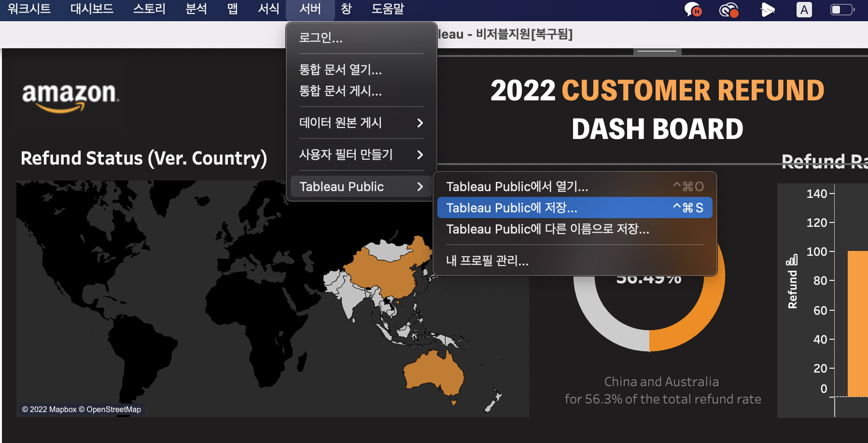This screenshot has width=868, height=443.
Task: Expand the Tableau Public submenu item
Action: tap(361, 186)
